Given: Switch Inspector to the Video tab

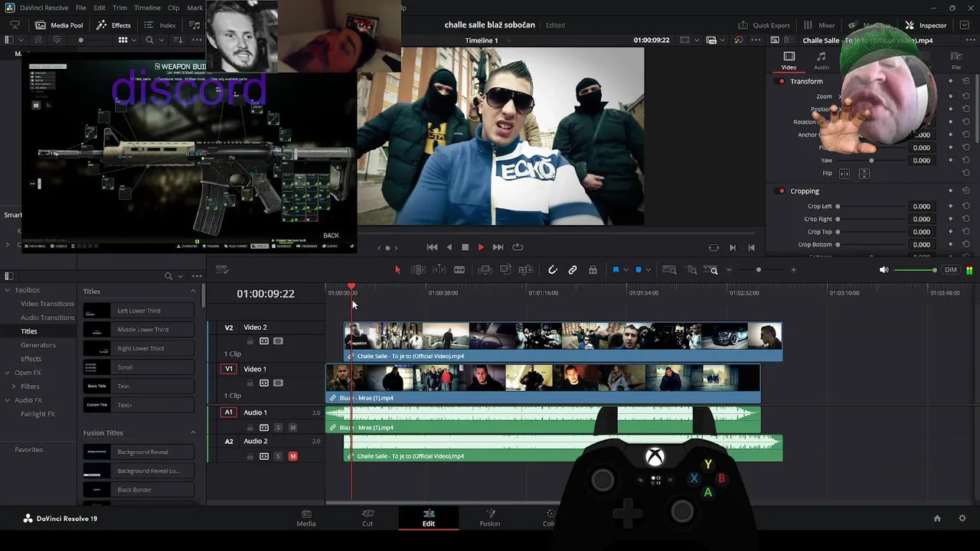Looking at the screenshot, I should 789,60.
